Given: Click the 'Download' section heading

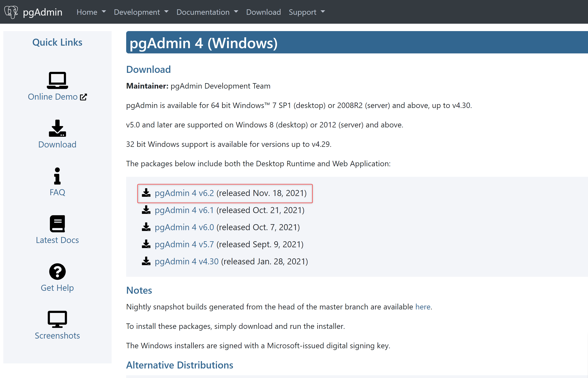Looking at the screenshot, I should click(149, 70).
